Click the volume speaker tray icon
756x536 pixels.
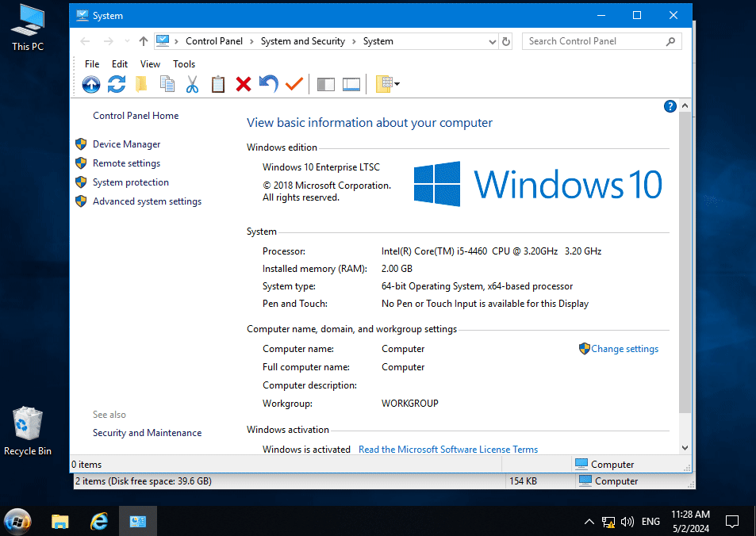coord(627,522)
